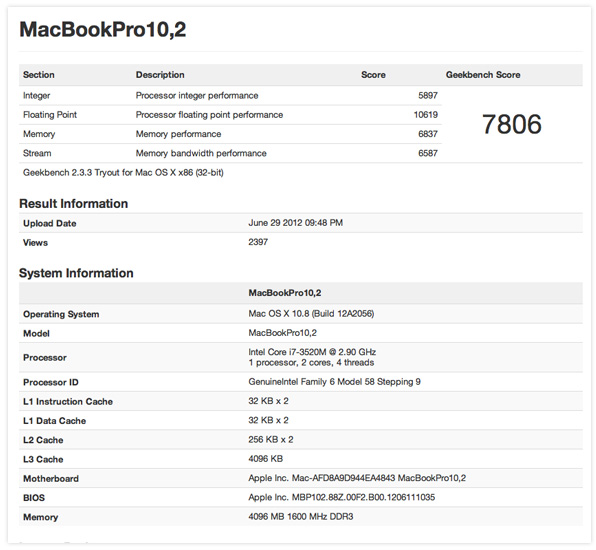Viewport: 596px width, 550px height.
Task: Select the Views label
Action: (x=35, y=243)
